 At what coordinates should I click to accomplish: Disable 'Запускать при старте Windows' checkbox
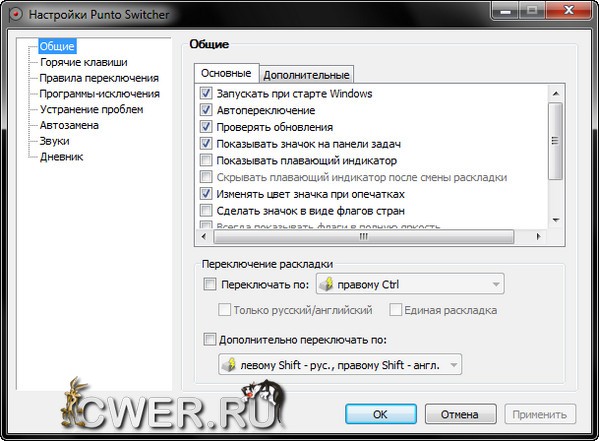(x=206, y=93)
